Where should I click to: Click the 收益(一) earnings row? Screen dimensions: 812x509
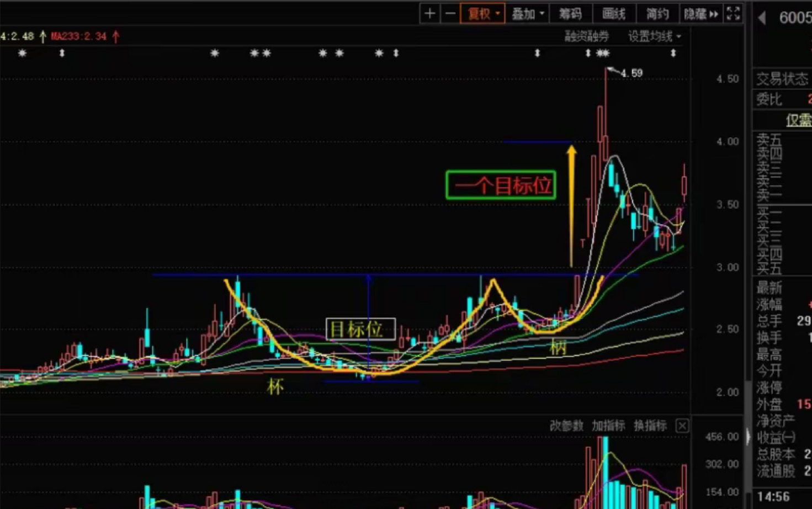coord(783,438)
